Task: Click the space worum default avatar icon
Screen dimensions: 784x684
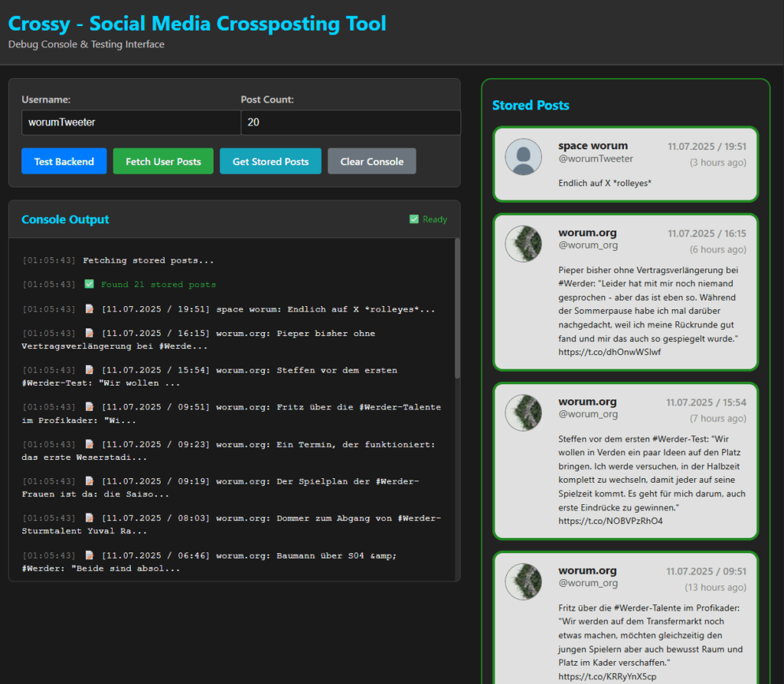Action: pos(524,157)
